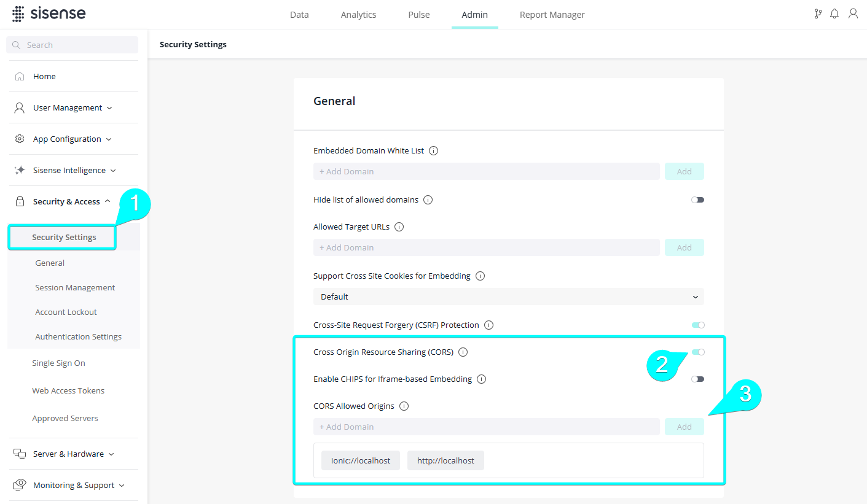Show info for Support Cross Site Cookies
Viewport: 867px width, 504px height.
[x=480, y=276]
